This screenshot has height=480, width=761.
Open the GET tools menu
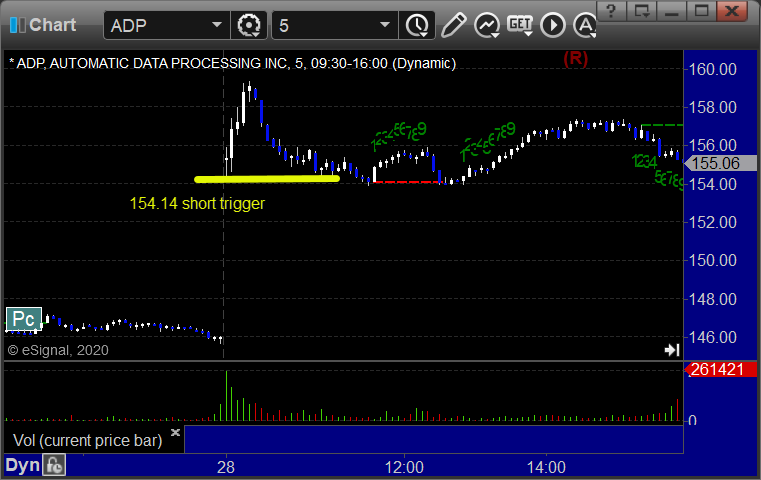coord(520,25)
